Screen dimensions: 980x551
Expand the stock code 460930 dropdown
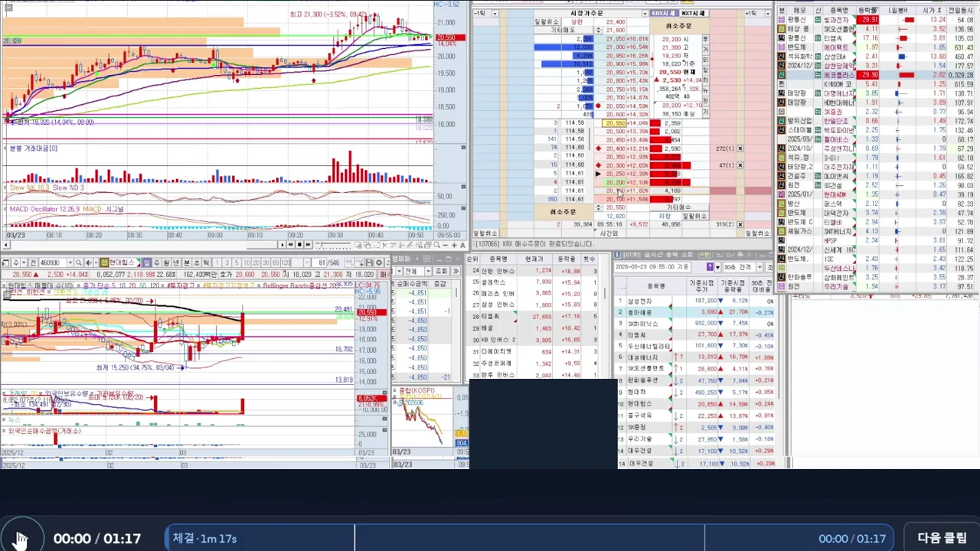[x=70, y=262]
